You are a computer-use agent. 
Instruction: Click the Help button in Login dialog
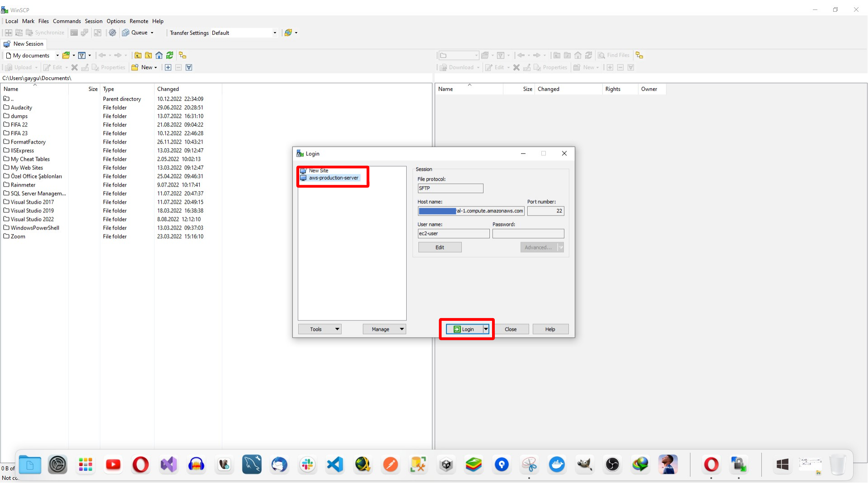[550, 329]
